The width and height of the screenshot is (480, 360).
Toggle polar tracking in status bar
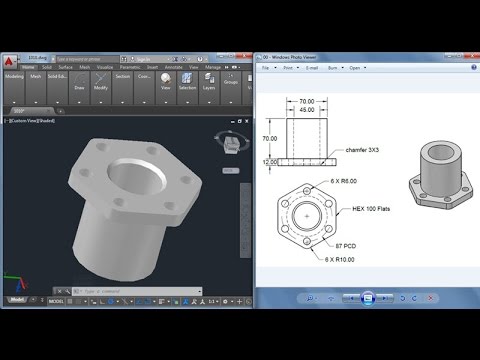(x=111, y=302)
